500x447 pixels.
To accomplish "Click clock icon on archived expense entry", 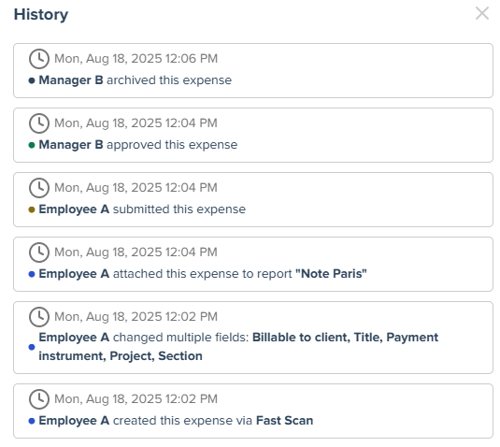I will point(39,59).
